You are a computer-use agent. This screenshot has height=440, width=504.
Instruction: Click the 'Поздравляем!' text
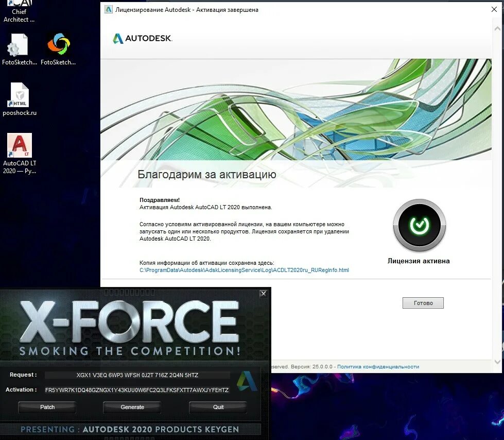coord(160,200)
